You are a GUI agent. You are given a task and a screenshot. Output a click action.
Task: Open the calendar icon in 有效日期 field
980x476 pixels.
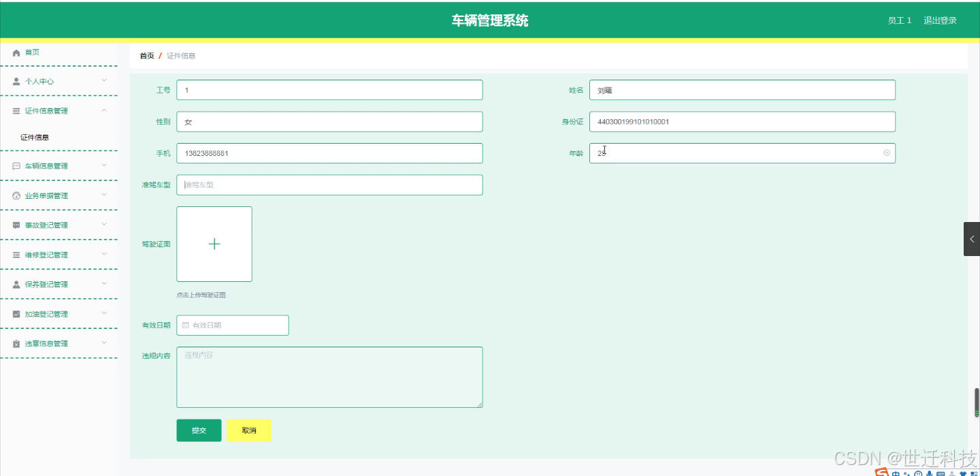[184, 325]
